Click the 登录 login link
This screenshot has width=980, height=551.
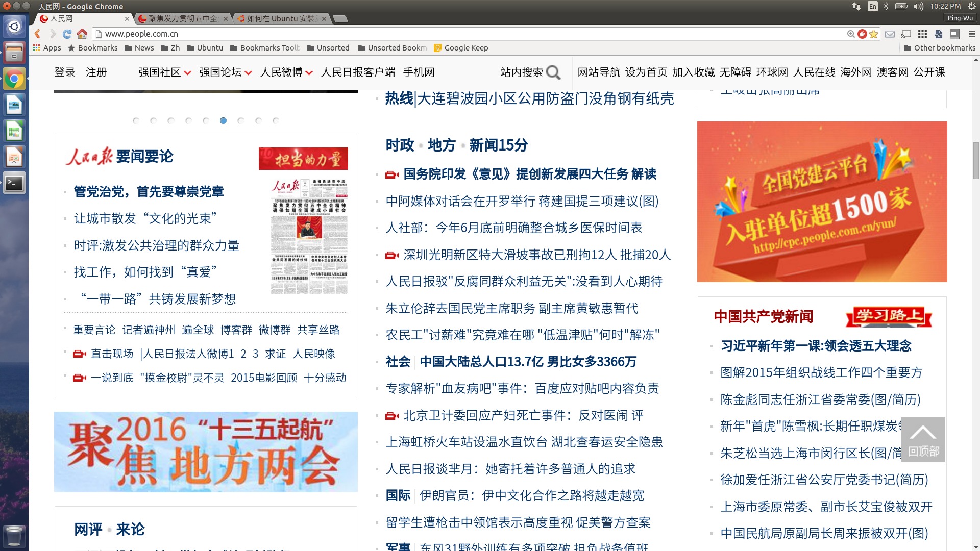pyautogui.click(x=65, y=72)
